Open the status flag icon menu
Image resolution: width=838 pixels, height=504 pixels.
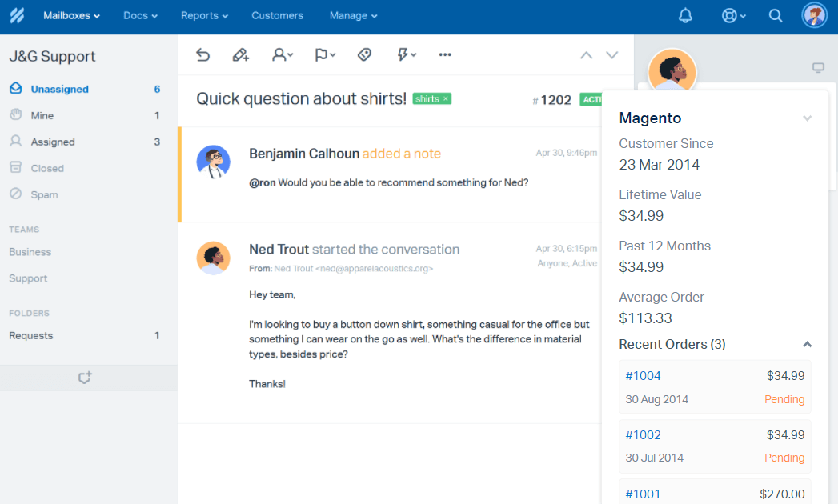click(x=324, y=54)
